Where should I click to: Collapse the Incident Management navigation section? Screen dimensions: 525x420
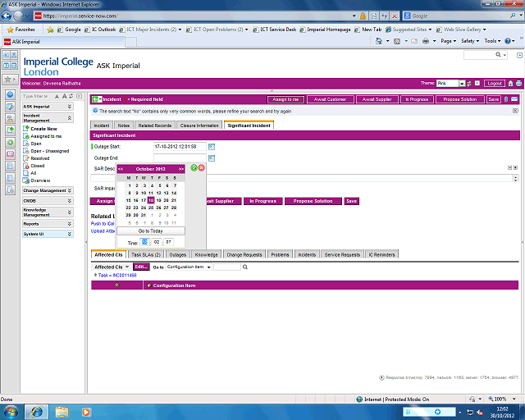[x=69, y=118]
